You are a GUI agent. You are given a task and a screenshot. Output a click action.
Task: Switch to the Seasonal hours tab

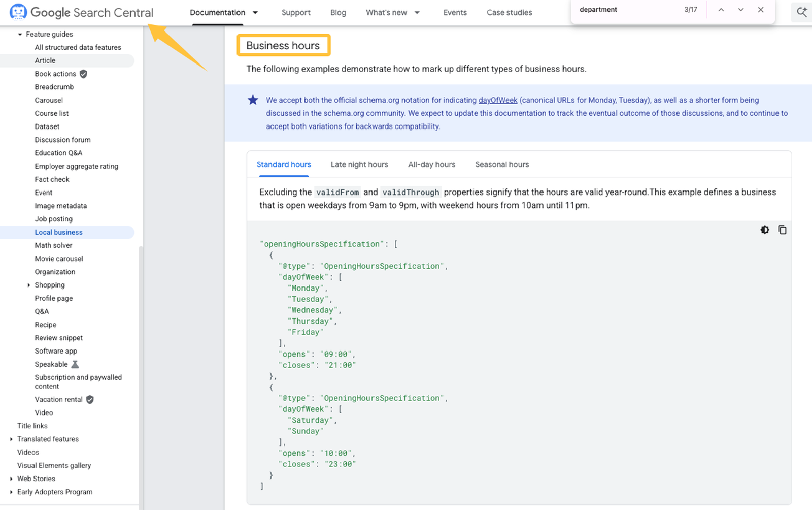502,164
